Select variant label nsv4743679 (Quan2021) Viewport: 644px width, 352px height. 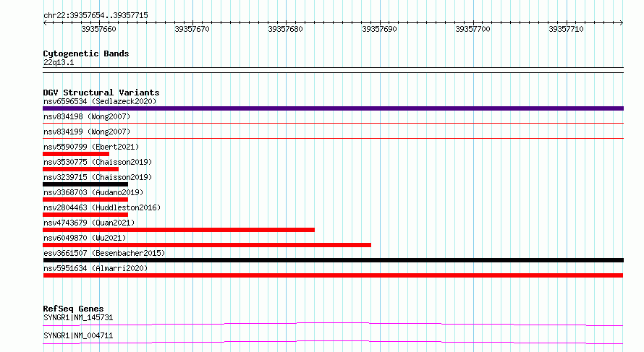pos(89,223)
